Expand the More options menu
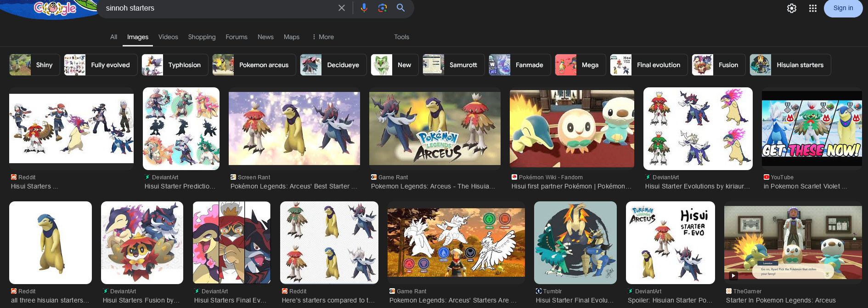Screen dimensions: 868x308 pyautogui.click(x=323, y=37)
